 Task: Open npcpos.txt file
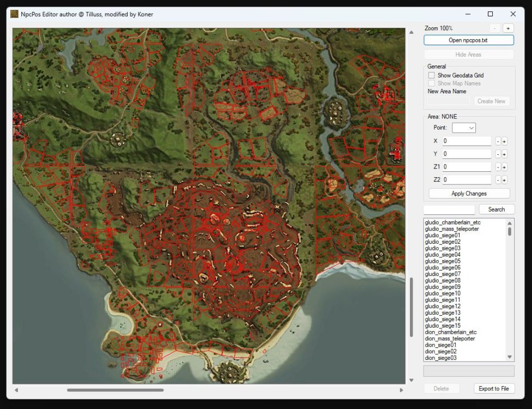[x=468, y=40]
